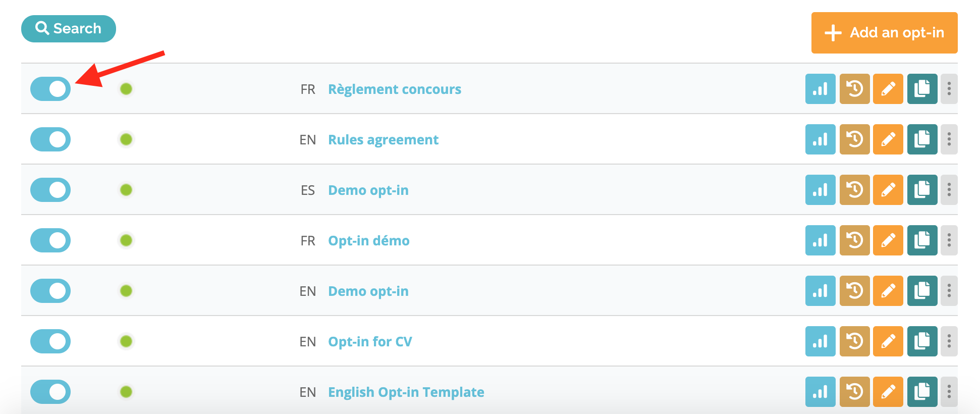The image size is (980, 414).
Task: Open the Rules agreement link
Action: (x=383, y=139)
